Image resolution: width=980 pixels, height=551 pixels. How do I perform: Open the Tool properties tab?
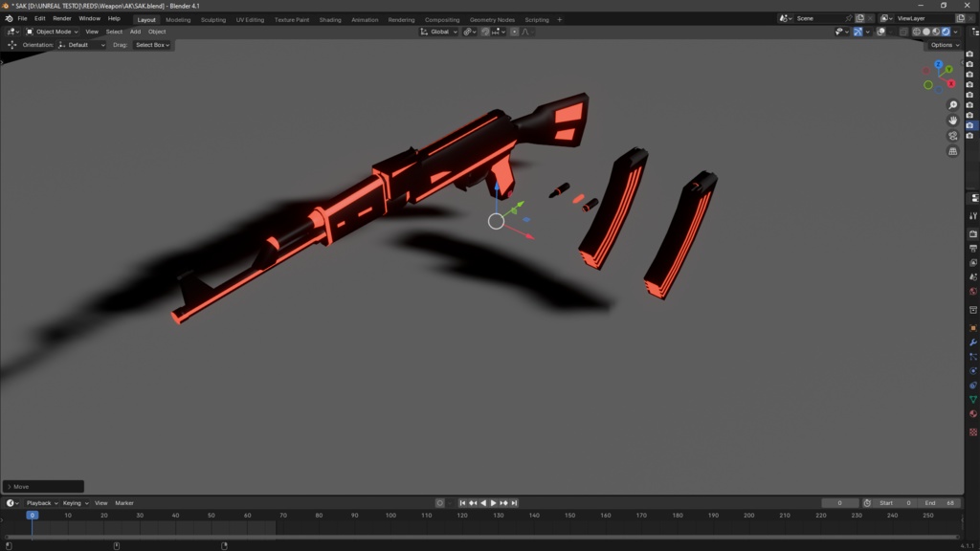973,215
